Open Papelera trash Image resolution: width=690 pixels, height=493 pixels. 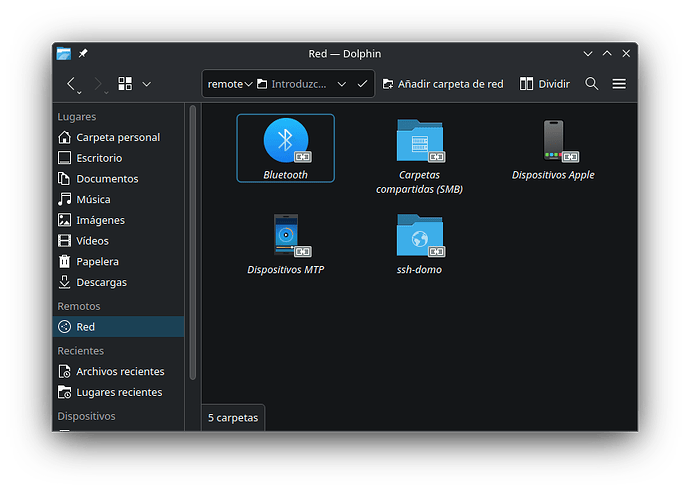tap(118, 261)
